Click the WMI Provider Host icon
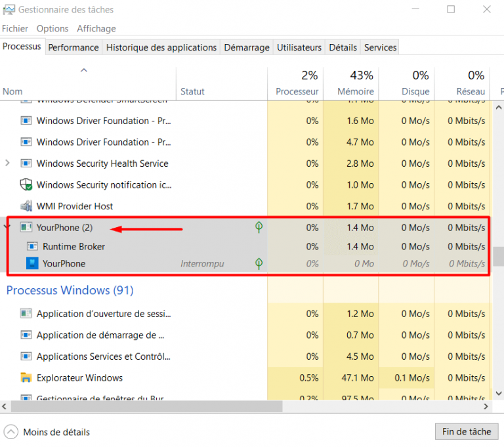The width and height of the screenshot is (504, 447). 26,206
